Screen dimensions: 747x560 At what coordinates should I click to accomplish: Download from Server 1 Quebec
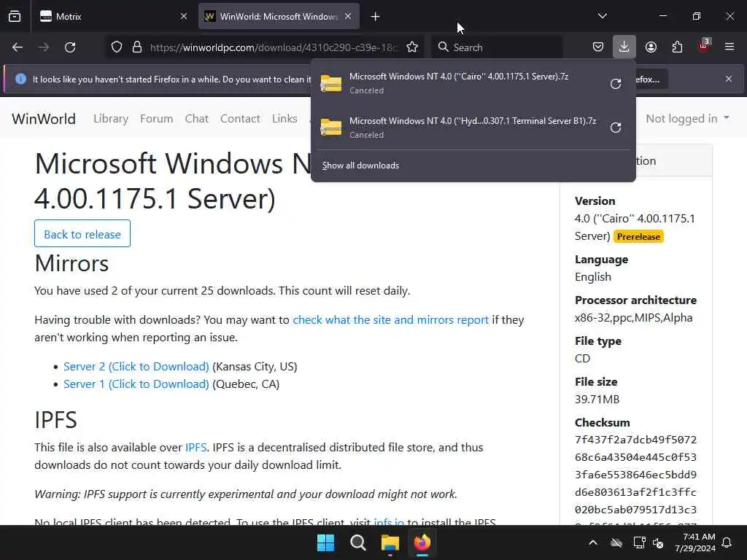(x=136, y=384)
